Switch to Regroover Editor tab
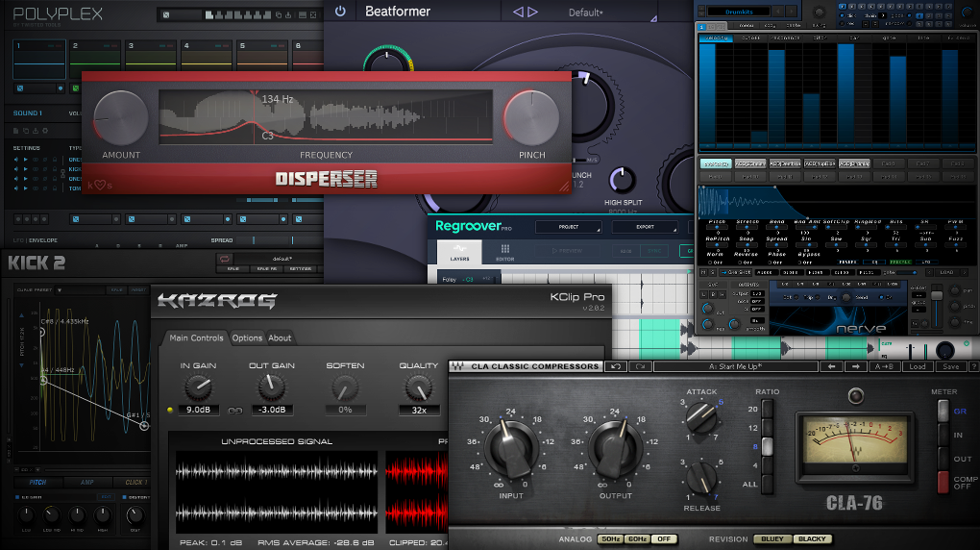 (505, 252)
